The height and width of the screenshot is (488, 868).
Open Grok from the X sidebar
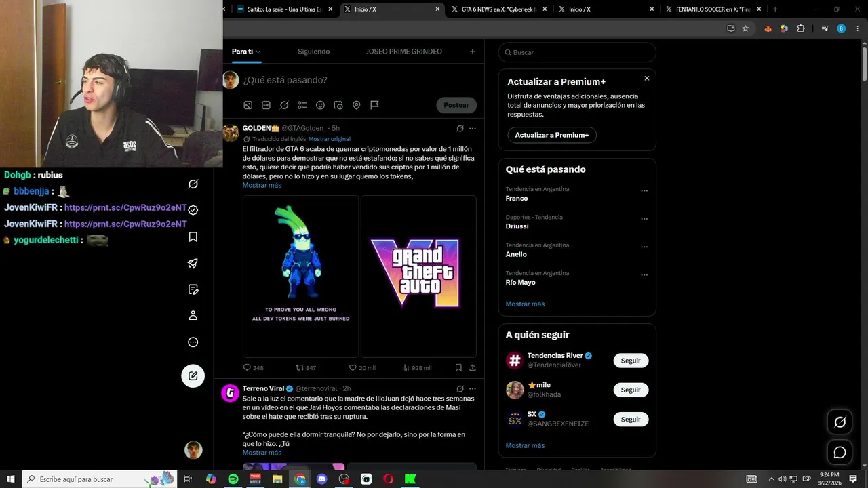[x=193, y=184]
